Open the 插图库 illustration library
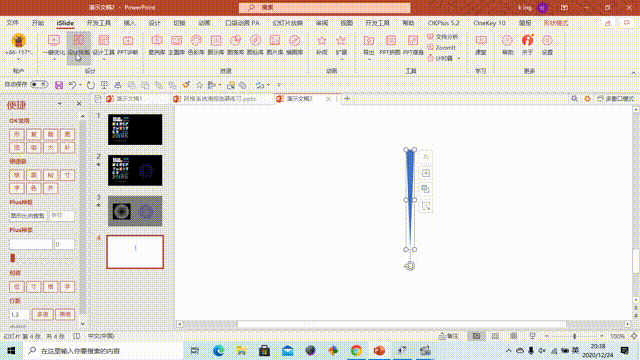The height and width of the screenshot is (360, 640). pos(294,44)
